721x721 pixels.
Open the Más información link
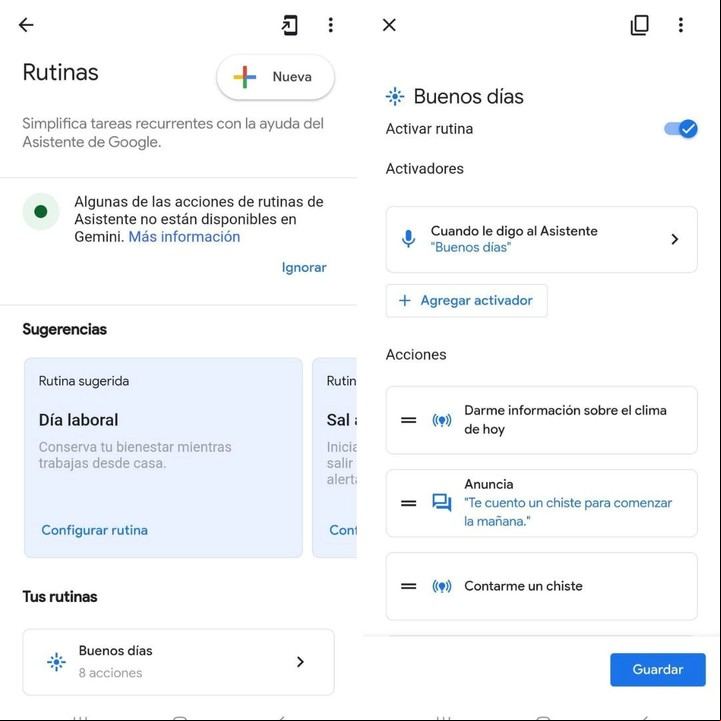pyautogui.click(x=184, y=237)
